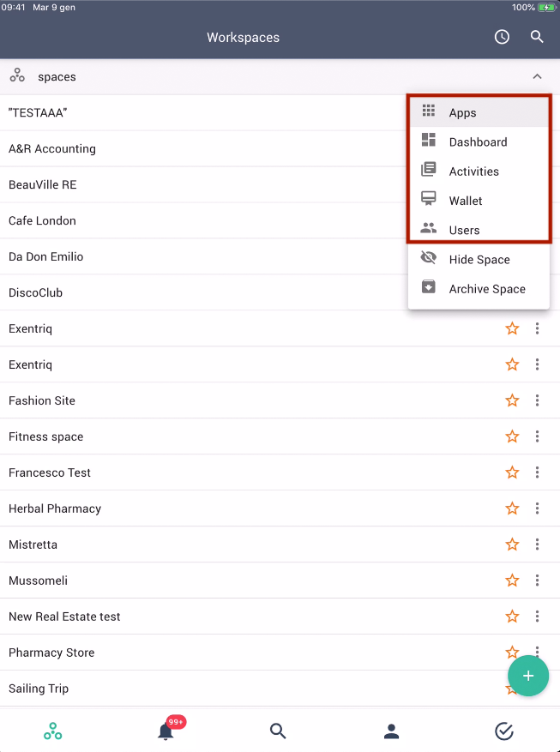
Task: Star the Herbal Pharmacy workspace
Action: 512,508
